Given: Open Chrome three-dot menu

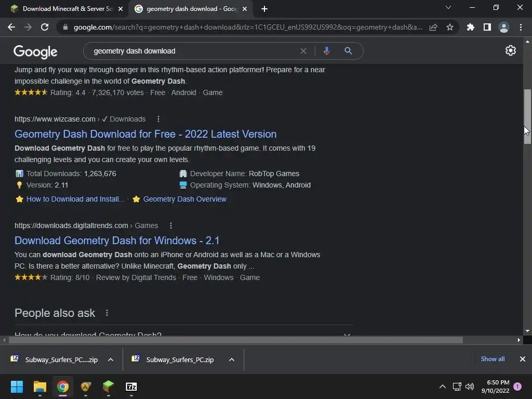Looking at the screenshot, I should point(521,27).
